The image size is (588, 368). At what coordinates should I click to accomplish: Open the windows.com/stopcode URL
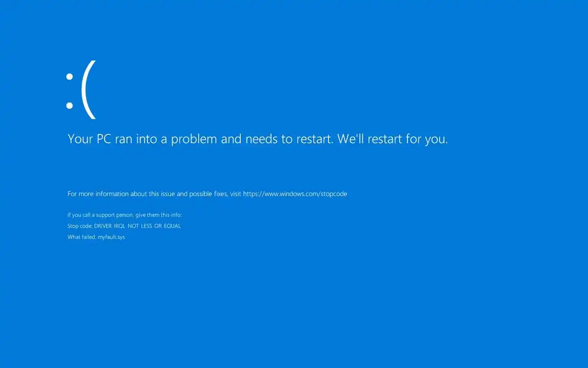pos(295,194)
